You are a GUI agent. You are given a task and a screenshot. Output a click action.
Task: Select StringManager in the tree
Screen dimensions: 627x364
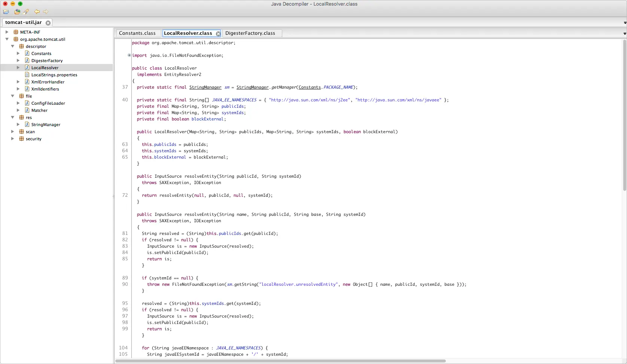(x=46, y=125)
